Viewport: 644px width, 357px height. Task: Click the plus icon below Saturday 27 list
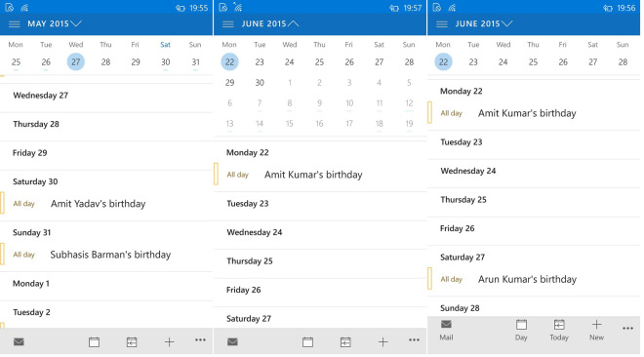(382, 341)
